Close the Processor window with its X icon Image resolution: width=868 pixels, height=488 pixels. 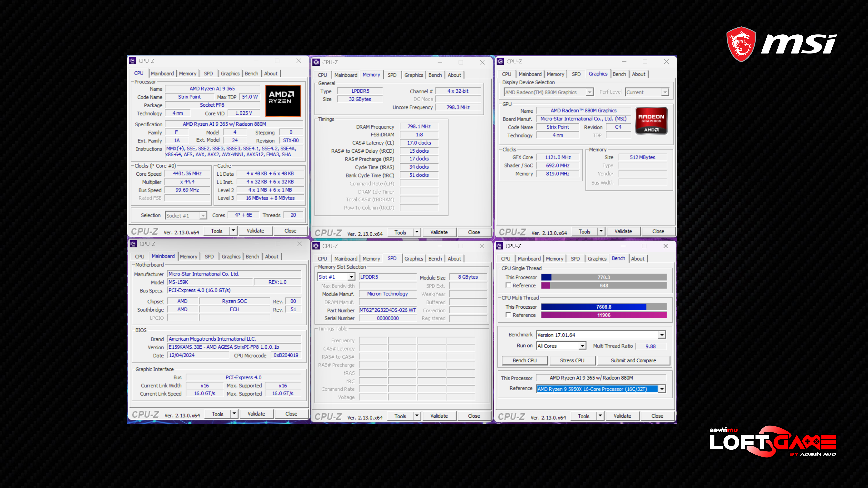click(x=299, y=61)
